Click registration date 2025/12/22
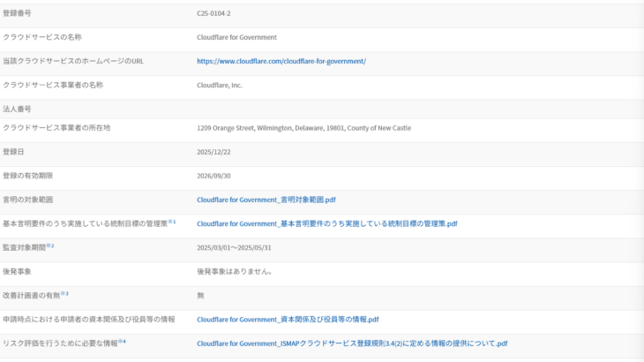Image resolution: width=644 pixels, height=362 pixels. [213, 152]
